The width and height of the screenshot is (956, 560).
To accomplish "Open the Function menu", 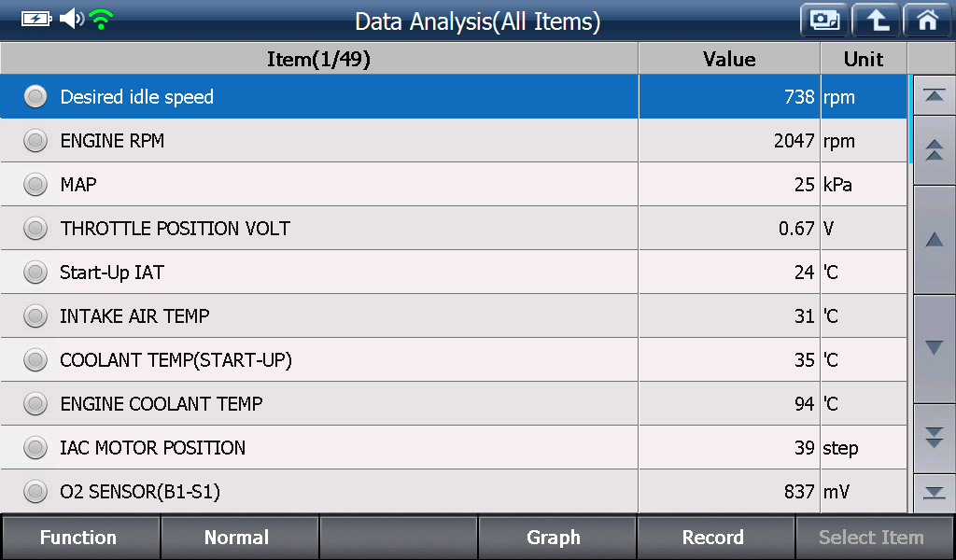I will pos(80,538).
